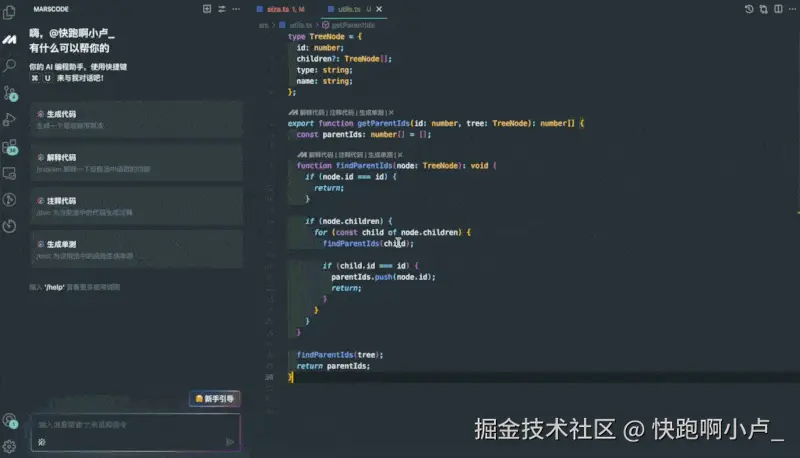Open MarsCode panel more actions menu
800x458 pixels.
click(236, 9)
